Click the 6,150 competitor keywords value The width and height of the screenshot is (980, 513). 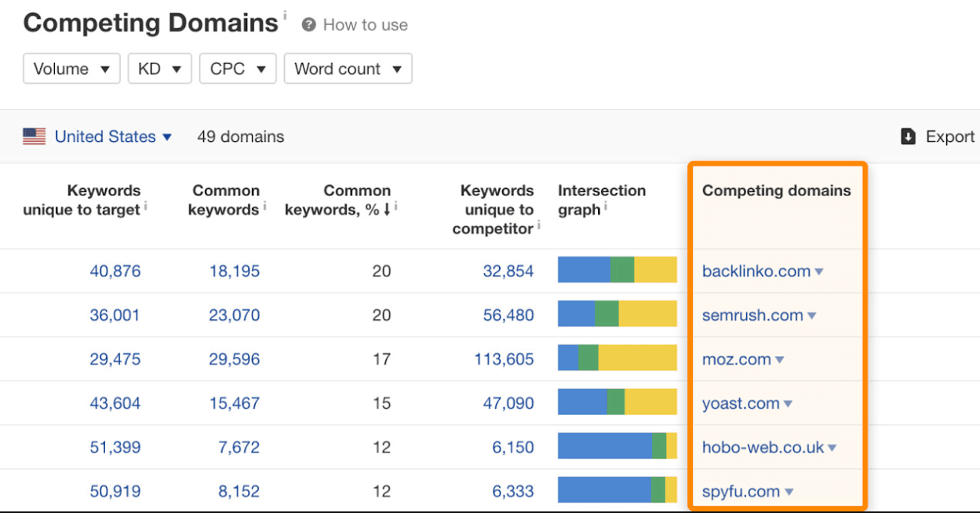(x=513, y=447)
